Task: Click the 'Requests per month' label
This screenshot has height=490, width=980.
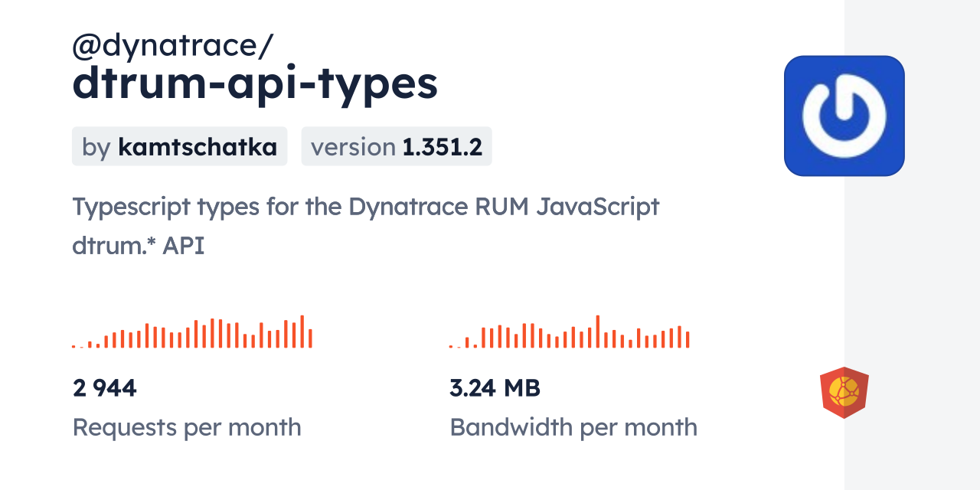Action: pos(187,427)
